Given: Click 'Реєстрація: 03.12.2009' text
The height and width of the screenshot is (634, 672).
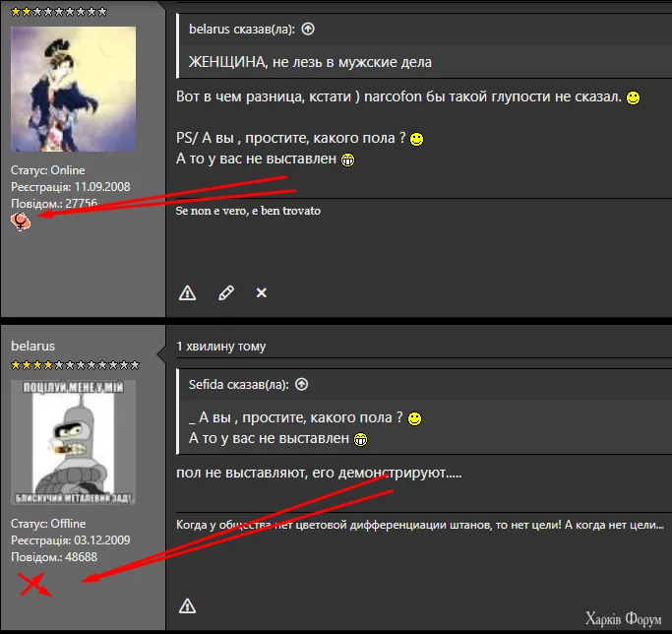Looking at the screenshot, I should (70, 540).
